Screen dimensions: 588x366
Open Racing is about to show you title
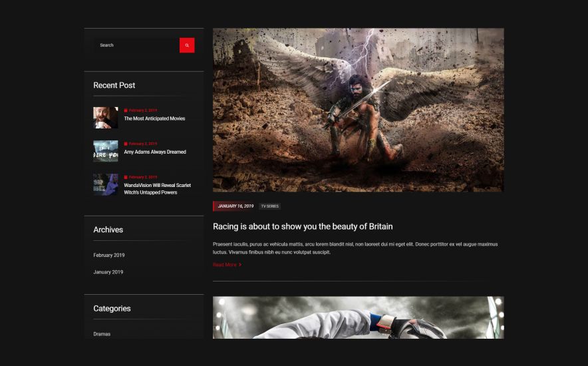point(303,226)
